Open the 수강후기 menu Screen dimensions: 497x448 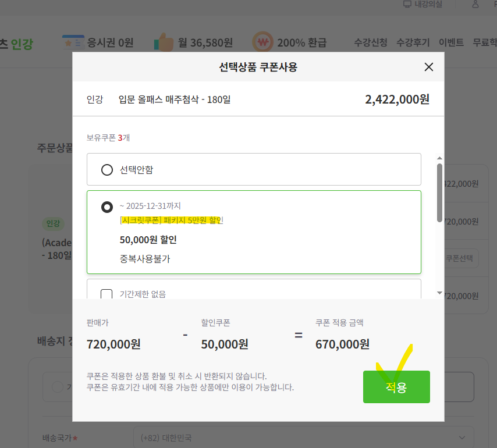[413, 42]
